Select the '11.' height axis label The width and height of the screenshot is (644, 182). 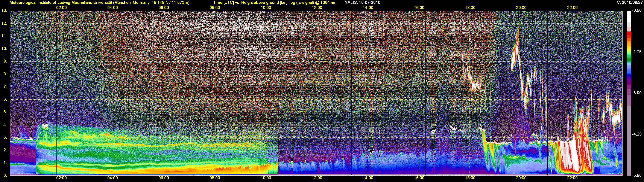coord(4,36)
